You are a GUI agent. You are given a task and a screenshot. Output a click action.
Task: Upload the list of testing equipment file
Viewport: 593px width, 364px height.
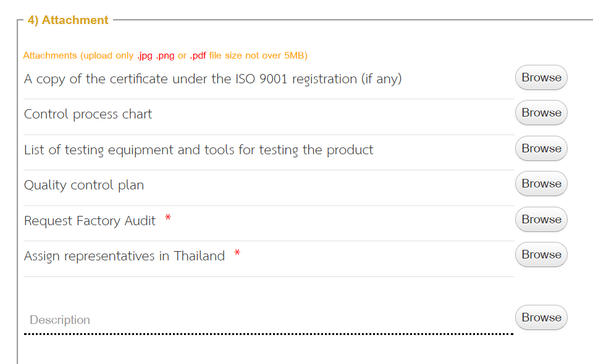click(541, 149)
